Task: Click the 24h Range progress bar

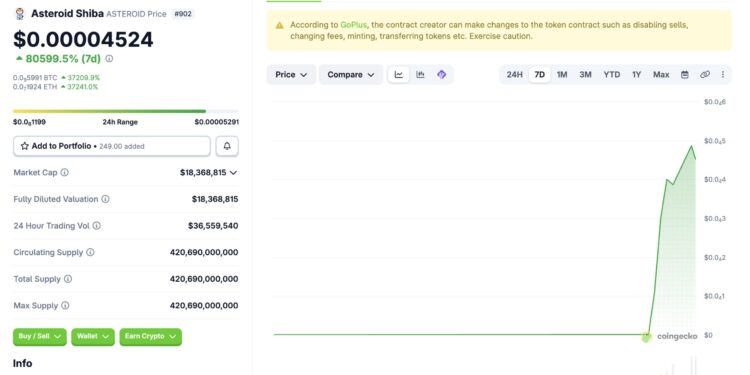Action: pyautogui.click(x=126, y=111)
